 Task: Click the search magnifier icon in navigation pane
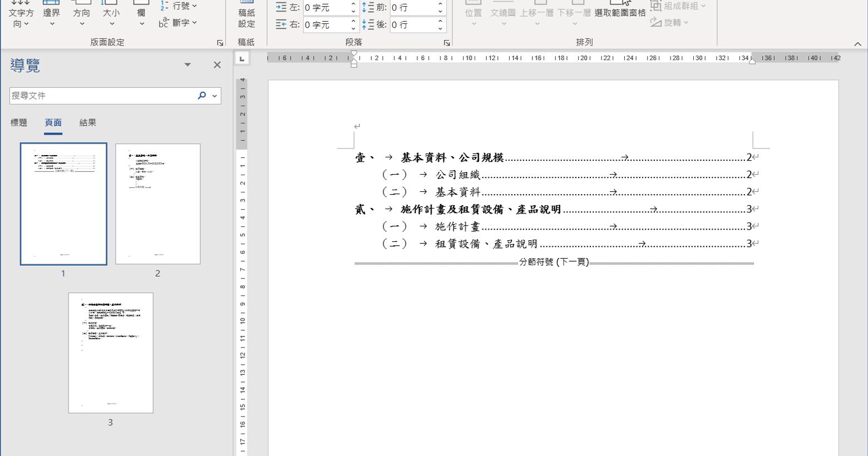pos(202,96)
